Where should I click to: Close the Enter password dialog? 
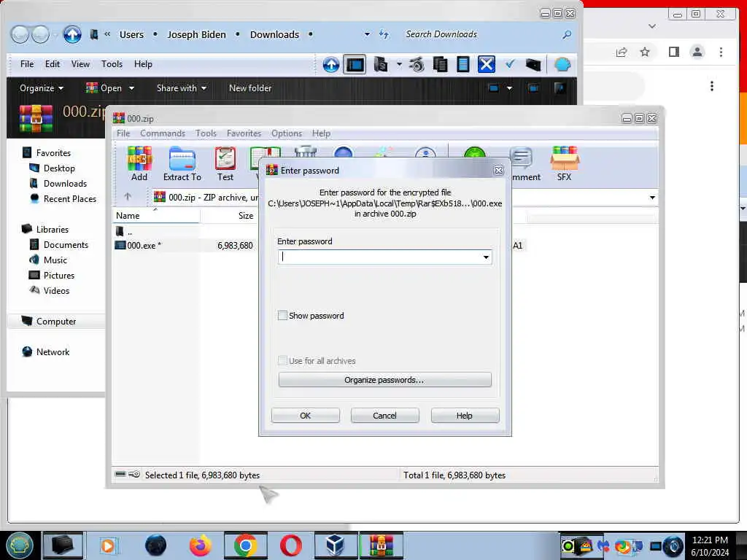click(x=498, y=170)
